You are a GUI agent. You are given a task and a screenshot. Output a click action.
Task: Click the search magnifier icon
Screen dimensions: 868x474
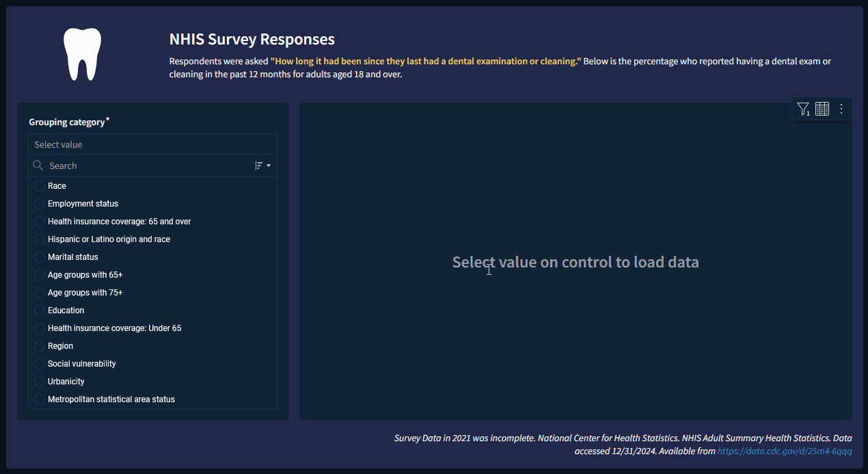pyautogui.click(x=38, y=165)
